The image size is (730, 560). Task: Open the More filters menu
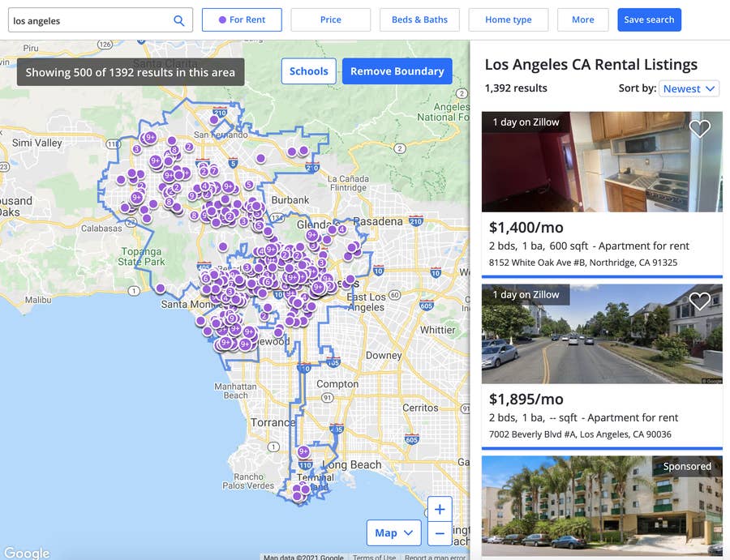(583, 19)
